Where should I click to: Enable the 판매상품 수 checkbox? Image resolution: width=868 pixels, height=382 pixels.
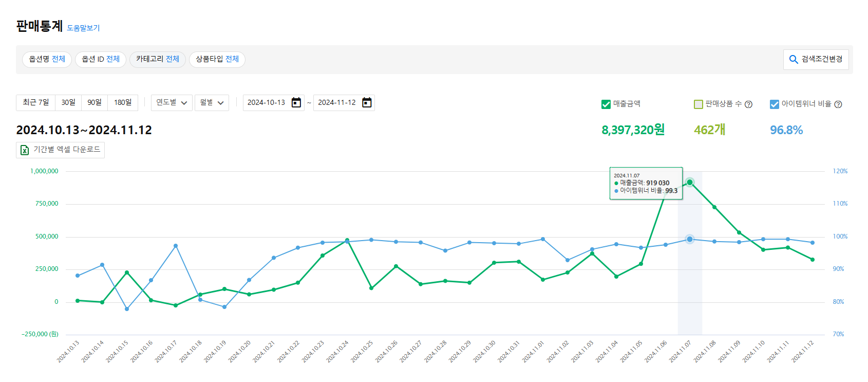tap(699, 104)
